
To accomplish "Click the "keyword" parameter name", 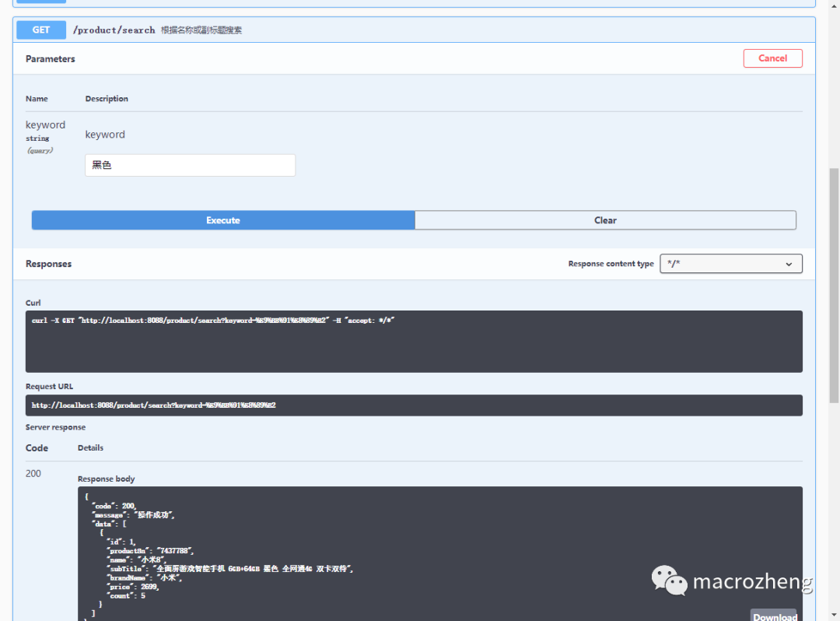I will 46,125.
